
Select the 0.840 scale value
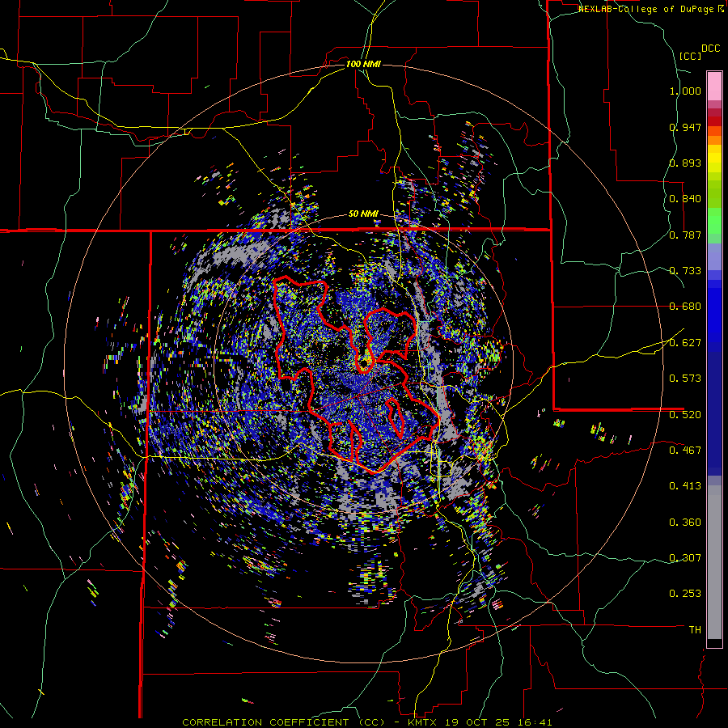click(x=685, y=199)
